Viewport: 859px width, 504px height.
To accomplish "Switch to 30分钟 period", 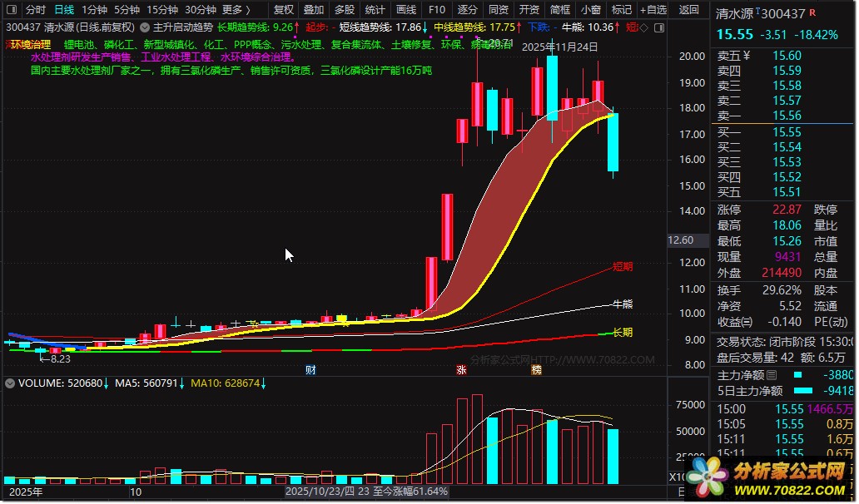I will pyautogui.click(x=201, y=10).
